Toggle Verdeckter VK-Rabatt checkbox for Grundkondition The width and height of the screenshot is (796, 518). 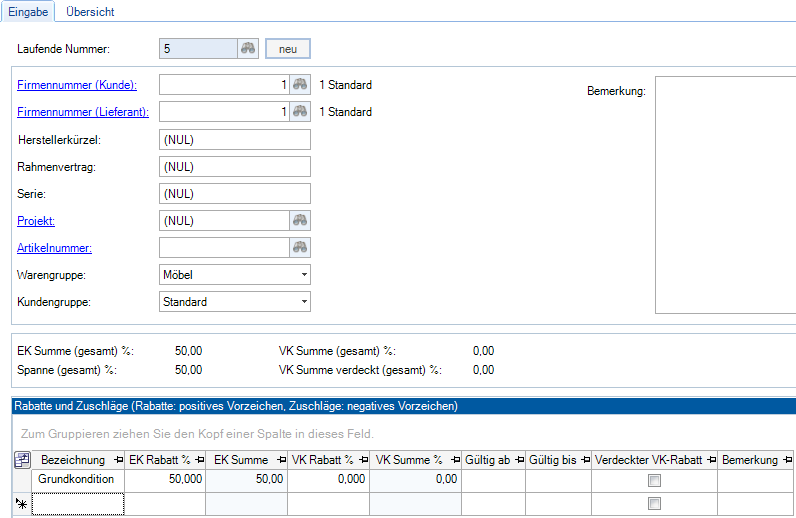(x=655, y=481)
